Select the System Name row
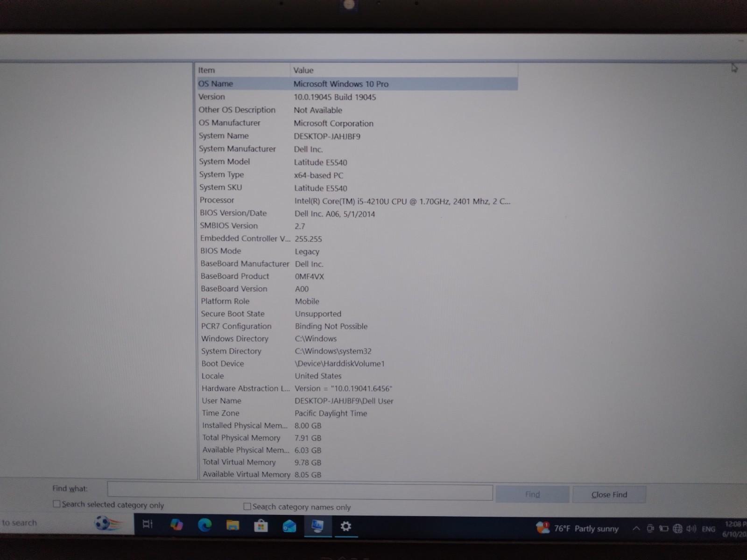 [357, 136]
